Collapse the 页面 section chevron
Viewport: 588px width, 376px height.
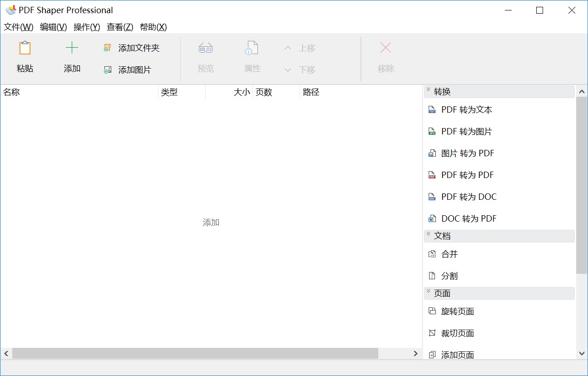coord(428,292)
